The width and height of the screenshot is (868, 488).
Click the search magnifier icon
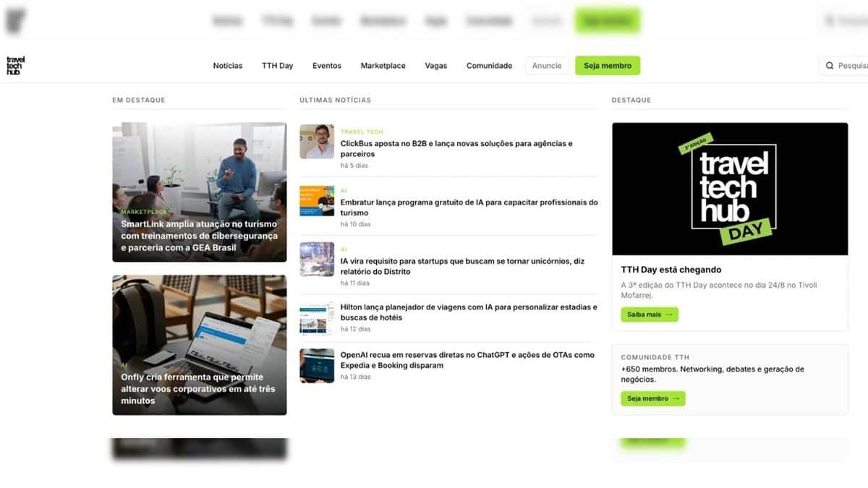[830, 66]
